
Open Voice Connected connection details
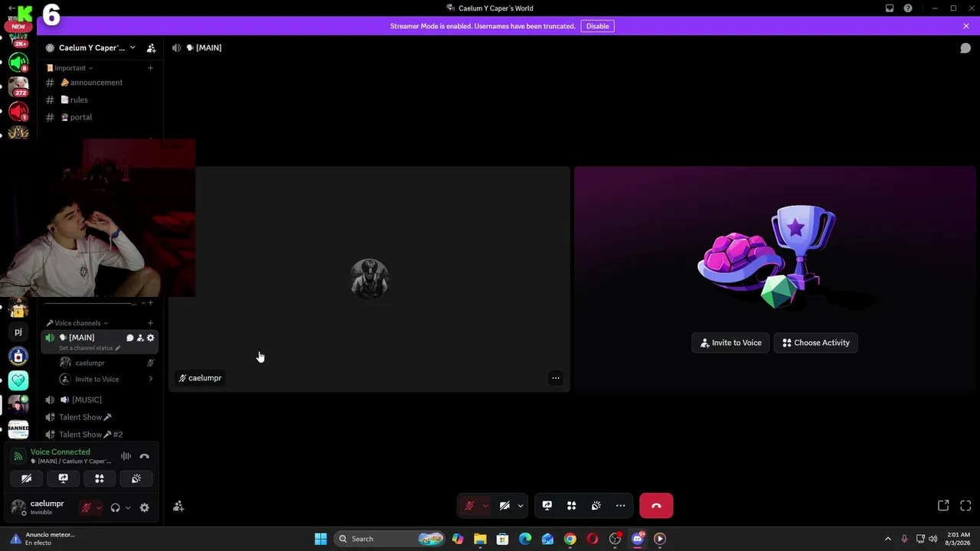click(60, 452)
